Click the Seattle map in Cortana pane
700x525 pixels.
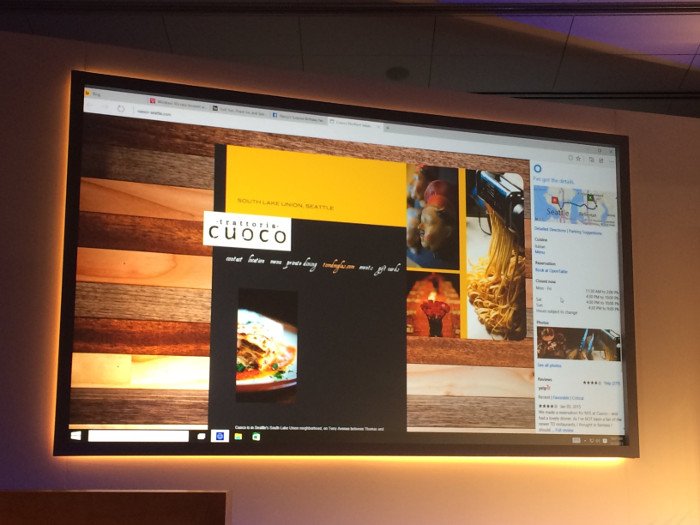[575, 205]
